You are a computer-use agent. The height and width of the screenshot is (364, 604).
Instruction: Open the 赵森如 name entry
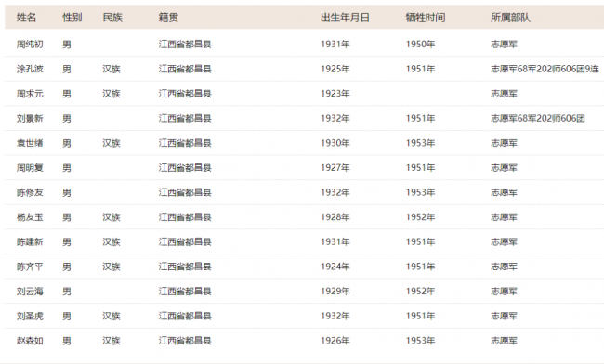point(30,341)
